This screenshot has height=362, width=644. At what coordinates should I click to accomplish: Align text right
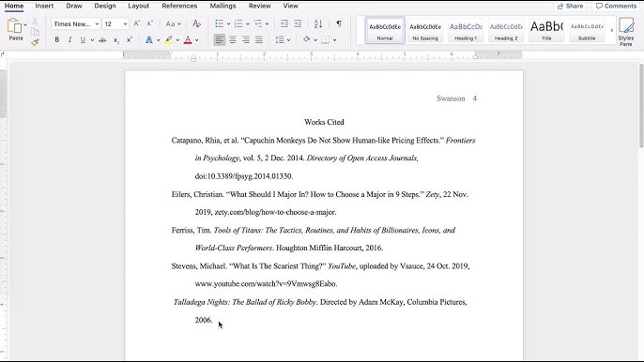246,39
